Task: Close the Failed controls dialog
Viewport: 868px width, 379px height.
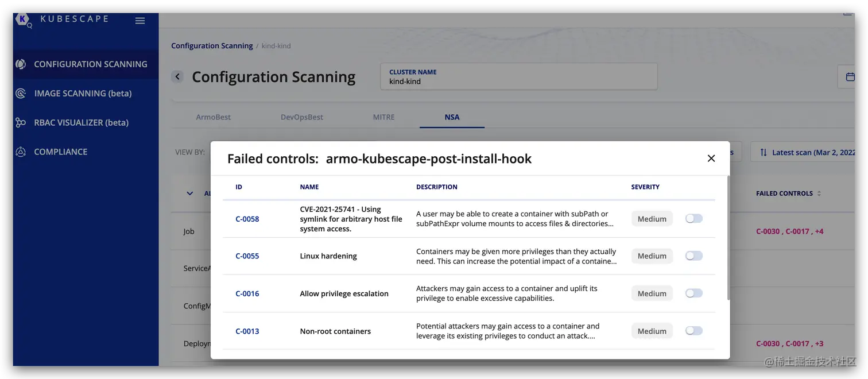Action: click(x=711, y=158)
